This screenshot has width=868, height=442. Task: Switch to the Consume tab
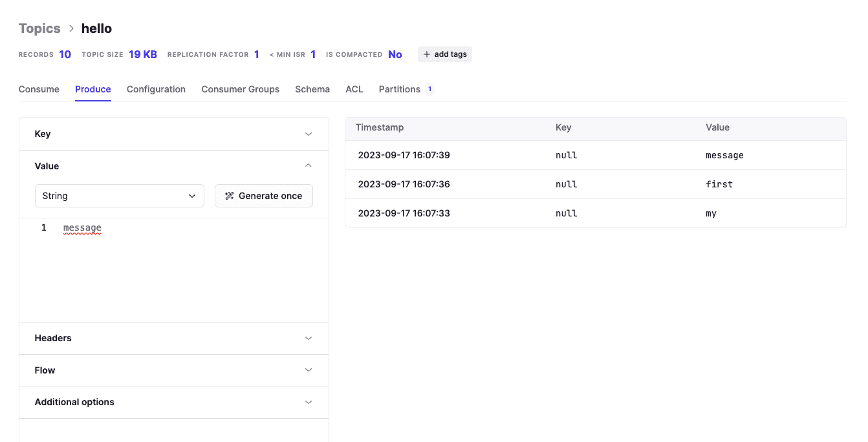point(39,89)
